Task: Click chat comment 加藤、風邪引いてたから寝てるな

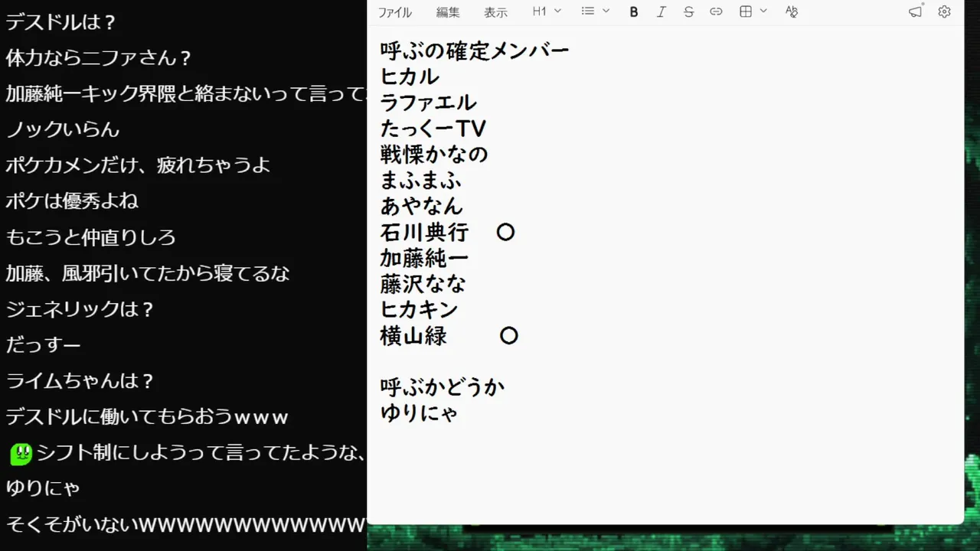Action: tap(148, 273)
